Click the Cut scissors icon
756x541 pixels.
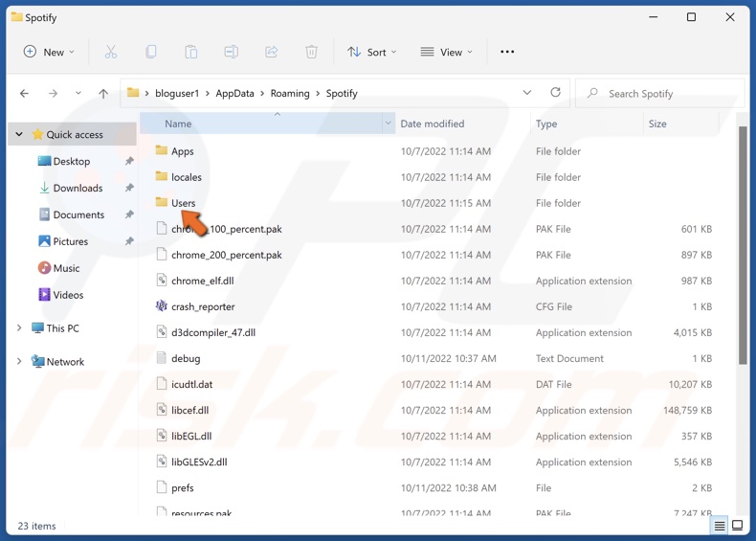111,52
